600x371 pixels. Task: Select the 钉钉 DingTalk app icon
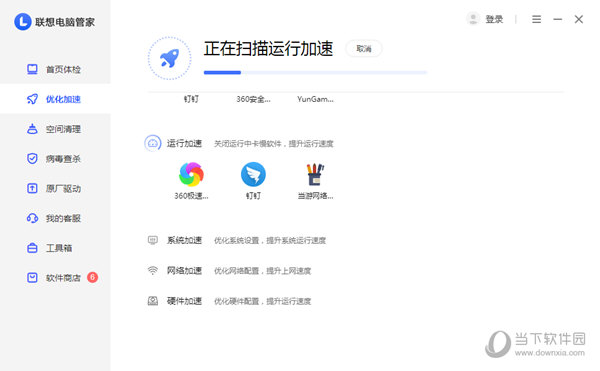[x=253, y=174]
